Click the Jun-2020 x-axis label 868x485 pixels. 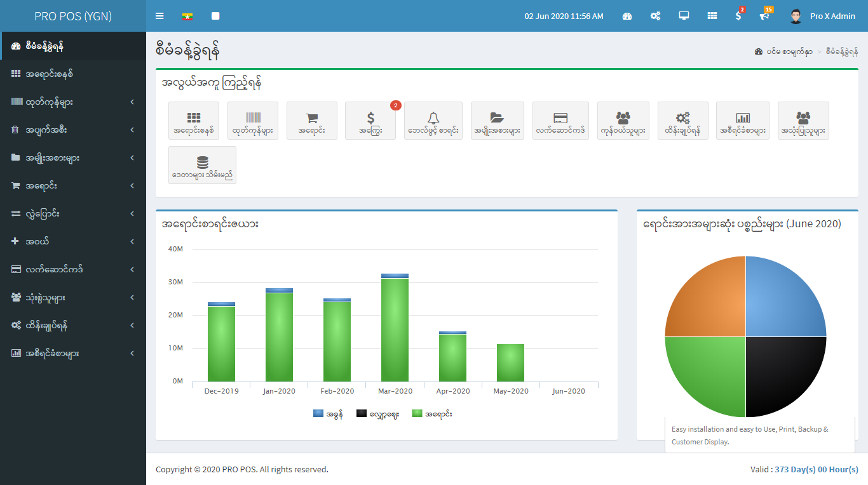click(x=569, y=391)
